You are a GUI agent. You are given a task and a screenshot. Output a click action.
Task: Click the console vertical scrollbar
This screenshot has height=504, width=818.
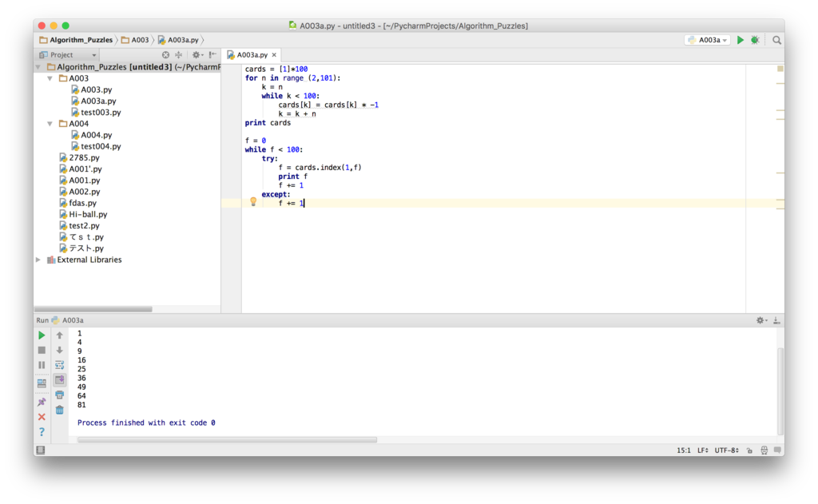point(780,391)
